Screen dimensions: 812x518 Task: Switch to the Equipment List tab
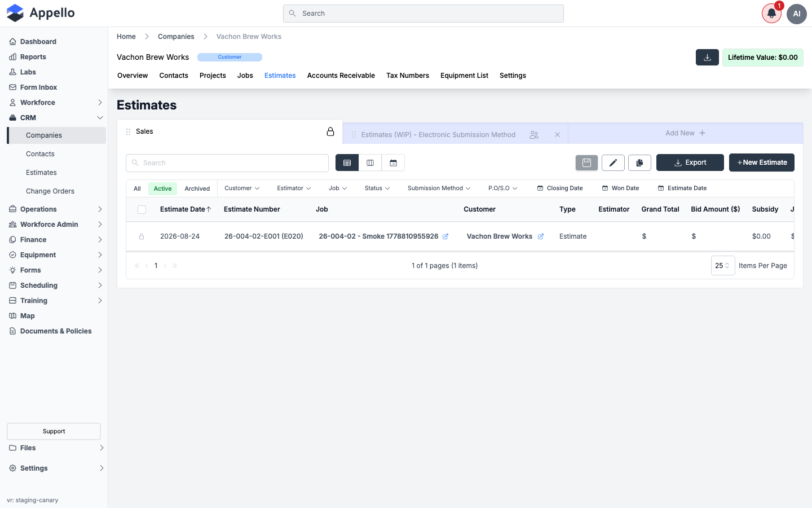465,76
